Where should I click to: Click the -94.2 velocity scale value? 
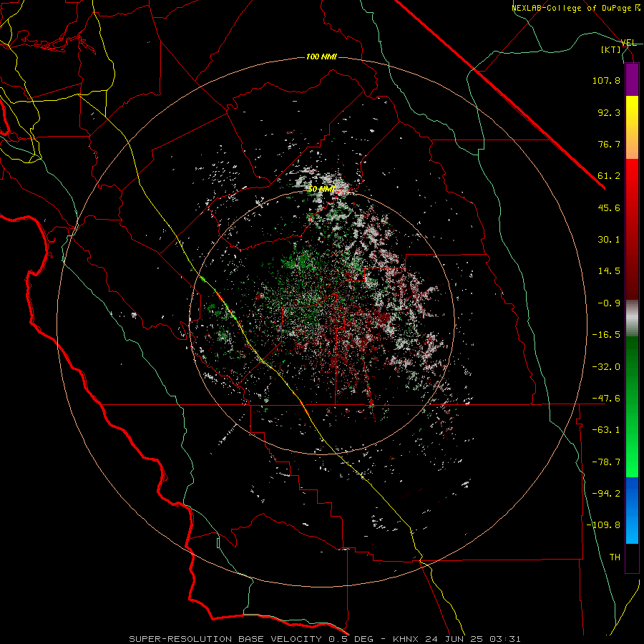pyautogui.click(x=606, y=494)
